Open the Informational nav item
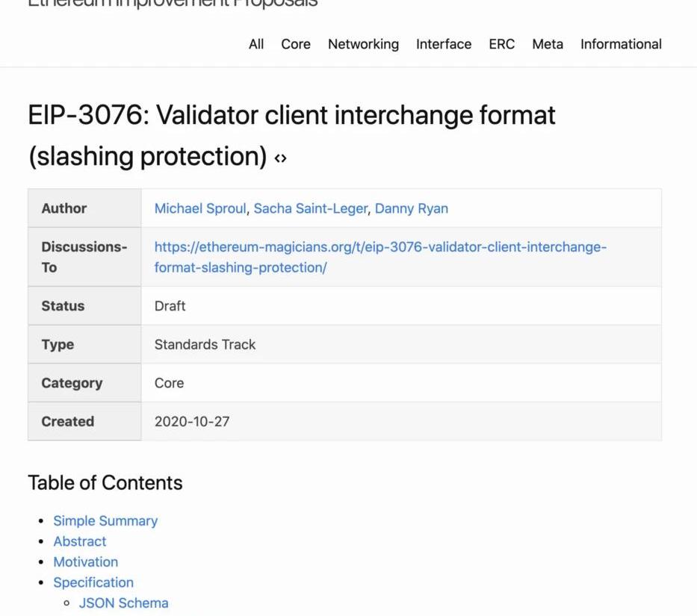This screenshot has width=697, height=616. (621, 44)
